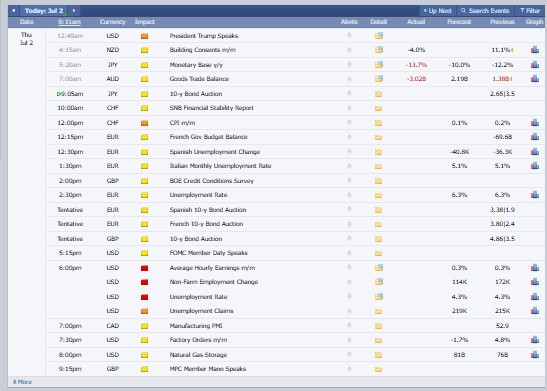Open detail folder for Unemployment Claims
Screen dimensions: 547x391
click(378, 311)
